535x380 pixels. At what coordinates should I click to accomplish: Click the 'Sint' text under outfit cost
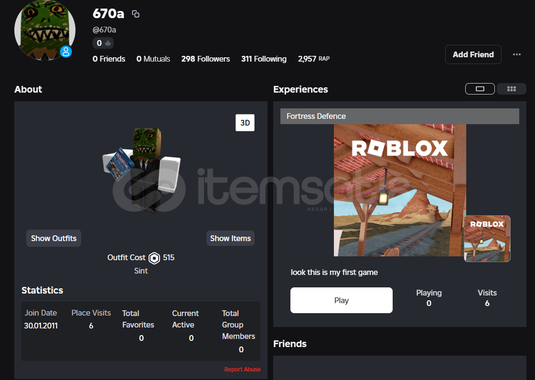(x=141, y=271)
